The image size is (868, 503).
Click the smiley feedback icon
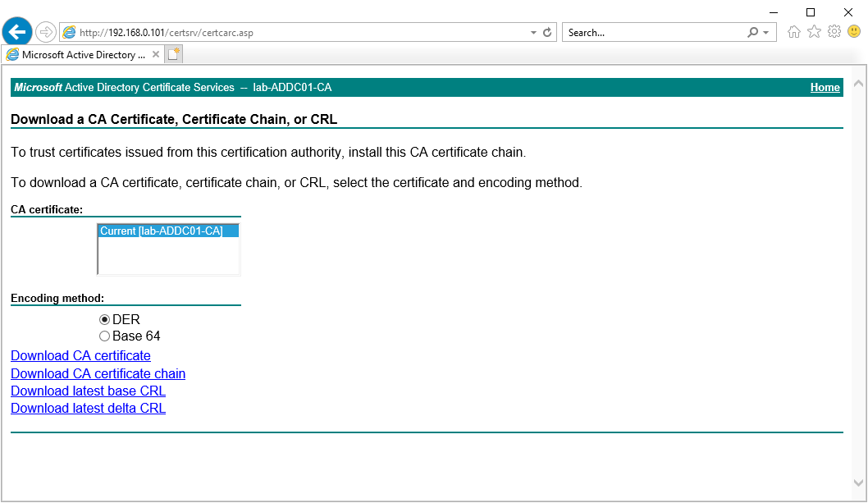pos(854,31)
